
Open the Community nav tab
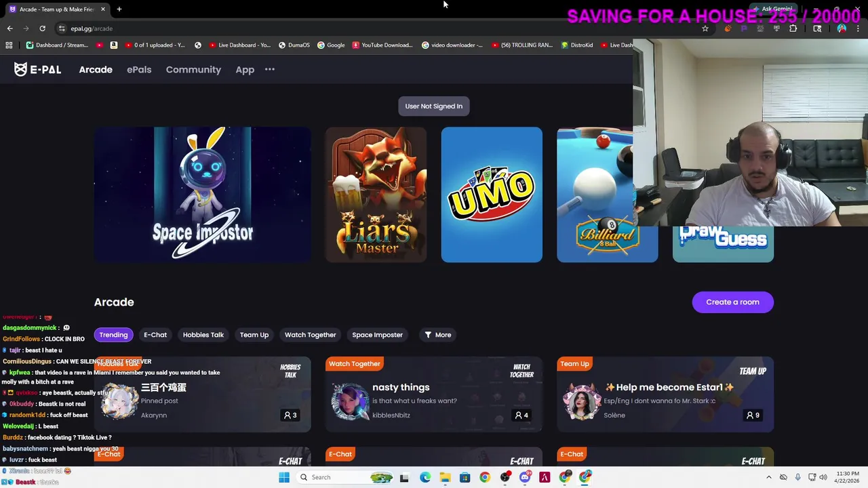click(193, 69)
